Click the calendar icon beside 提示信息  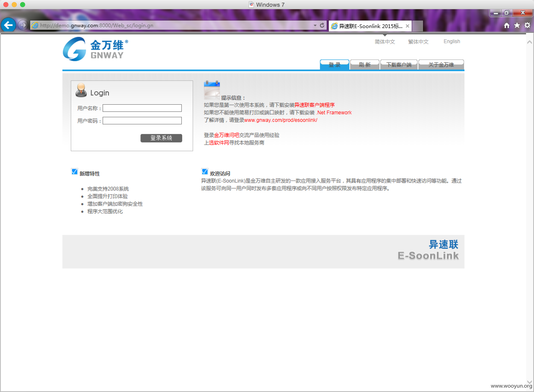pos(212,90)
